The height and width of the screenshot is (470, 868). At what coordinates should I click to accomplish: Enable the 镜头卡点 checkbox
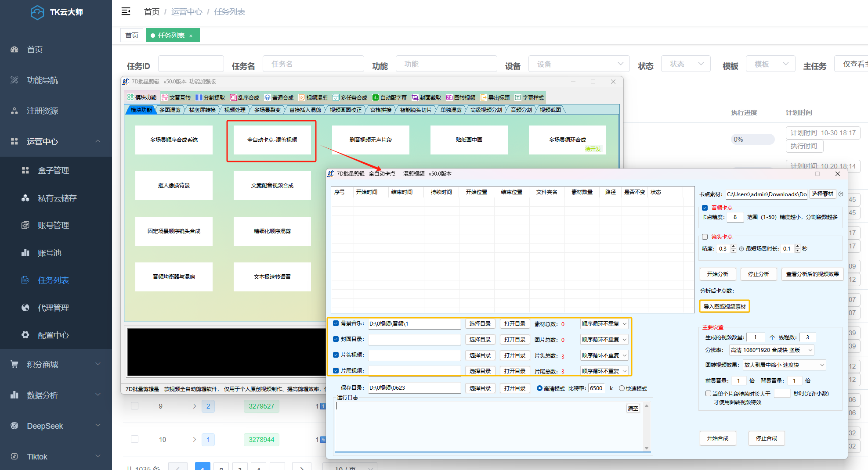705,237
